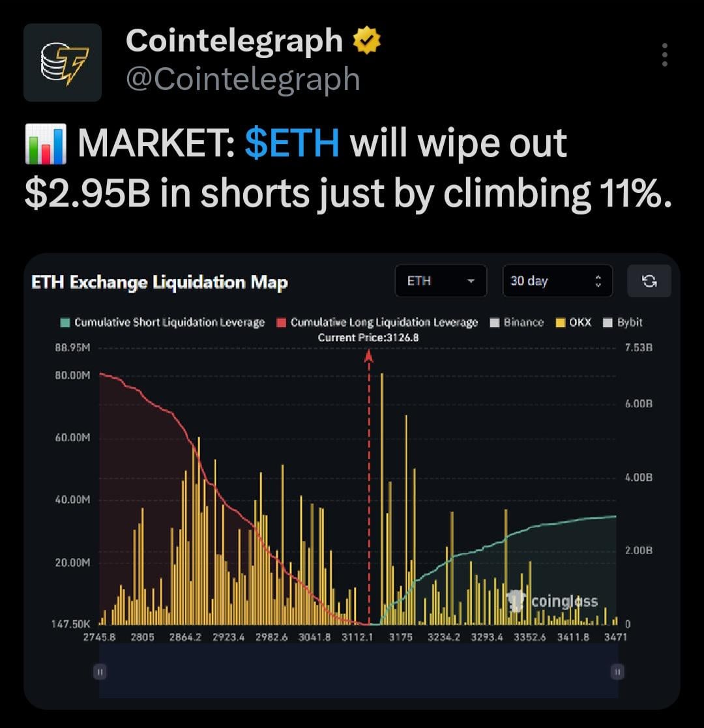Screen dimensions: 704x728
Task: Click the $ETH cashtag link
Action: point(292,143)
